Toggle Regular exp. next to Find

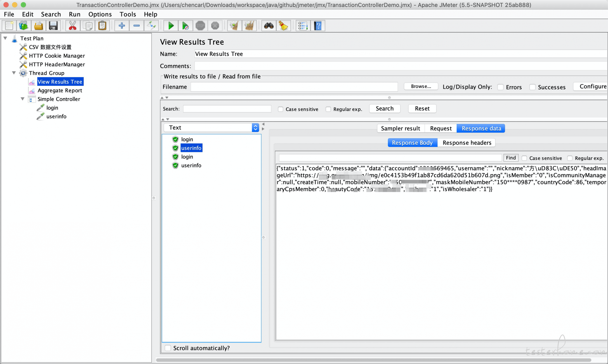tap(570, 158)
